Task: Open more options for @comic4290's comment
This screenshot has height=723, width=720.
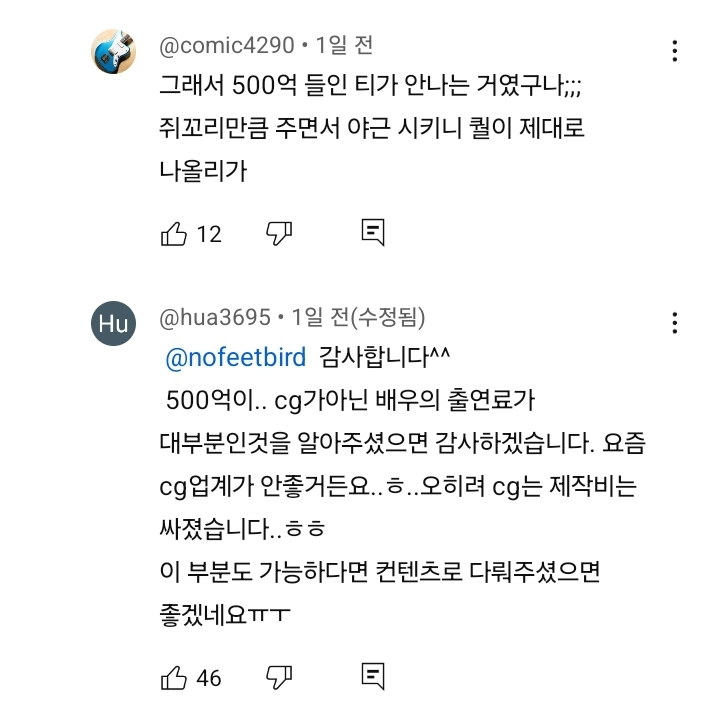Action: click(x=676, y=51)
